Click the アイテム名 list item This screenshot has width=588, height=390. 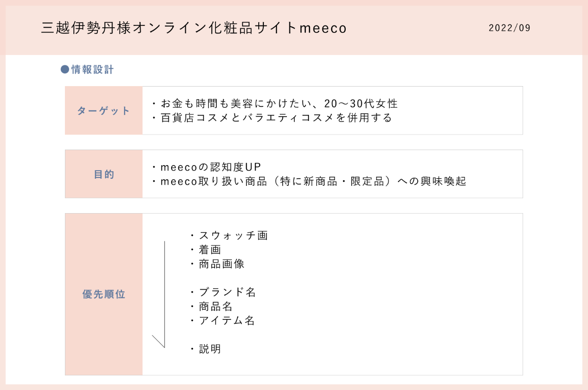[x=227, y=320]
